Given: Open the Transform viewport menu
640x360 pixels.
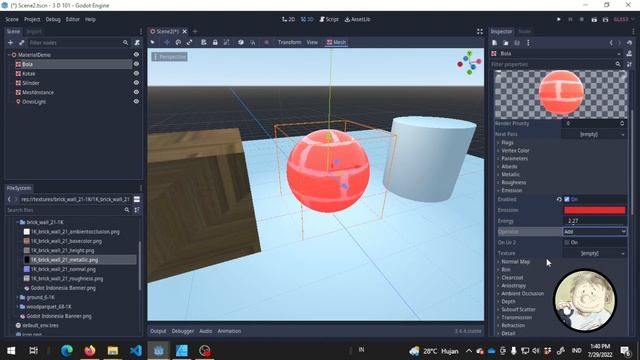Looking at the screenshot, I should pos(289,42).
